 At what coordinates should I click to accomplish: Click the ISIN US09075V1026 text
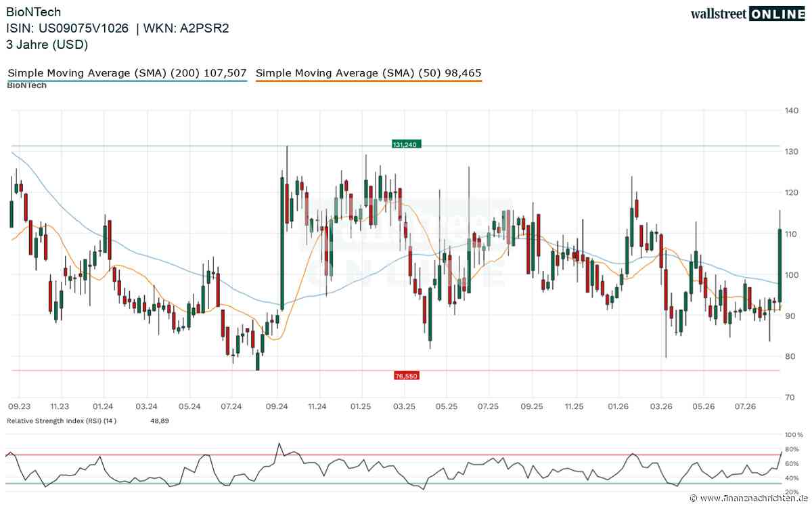coord(68,28)
